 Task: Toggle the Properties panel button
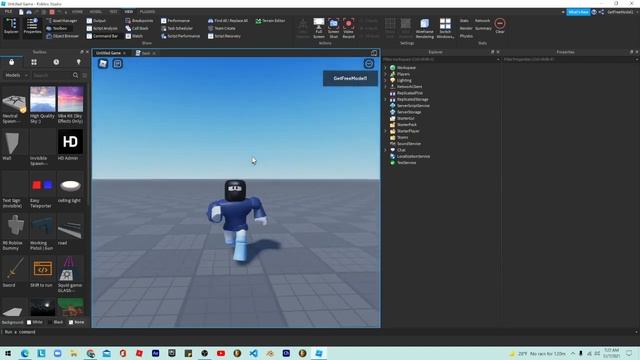32,27
